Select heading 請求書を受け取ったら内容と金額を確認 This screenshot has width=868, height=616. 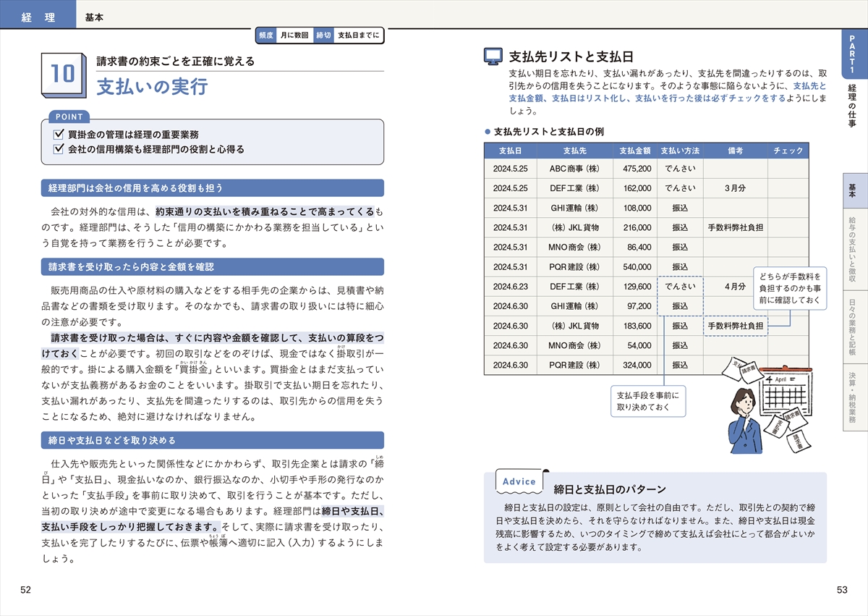(212, 266)
